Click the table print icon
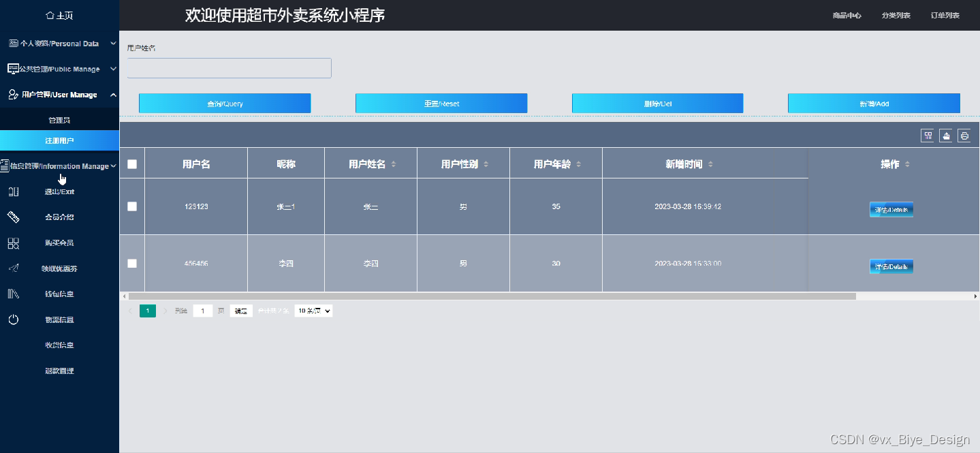Viewport: 980px width, 453px height. pos(964,136)
